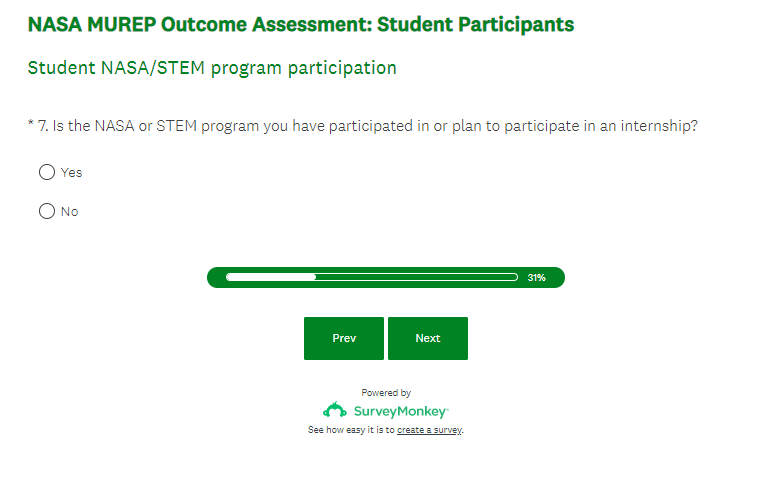767x477 pixels.
Task: Click the "Yes" answer label text
Action: pos(71,172)
